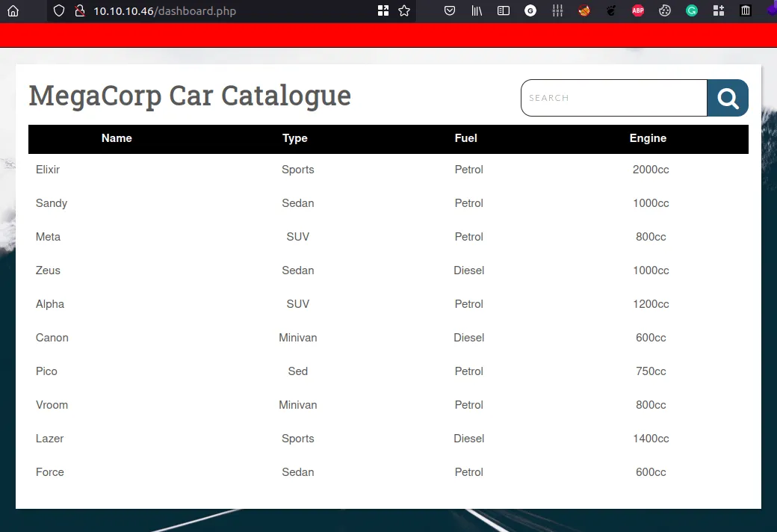The width and height of the screenshot is (777, 532).
Task: Open the cookie editor extension
Action: [x=665, y=11]
